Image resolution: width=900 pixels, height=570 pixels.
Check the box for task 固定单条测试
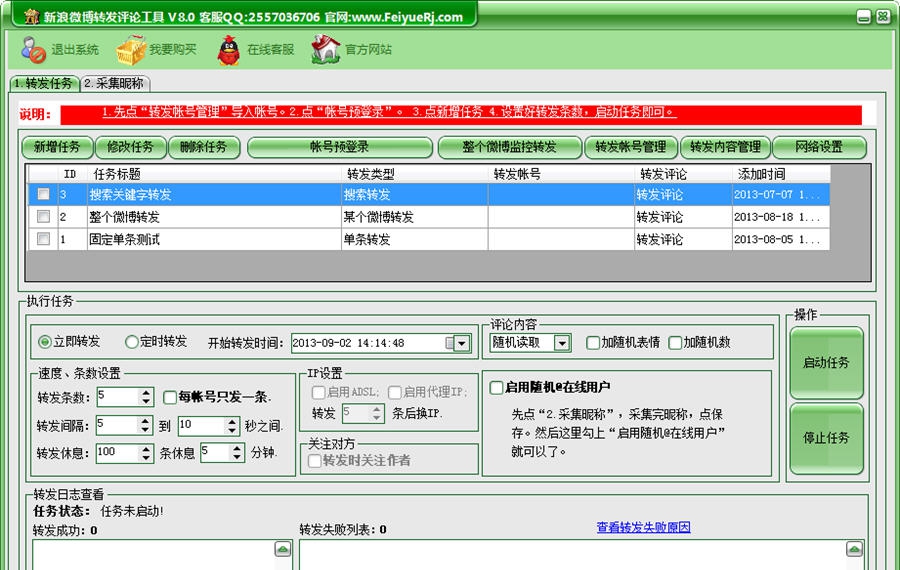tap(44, 239)
